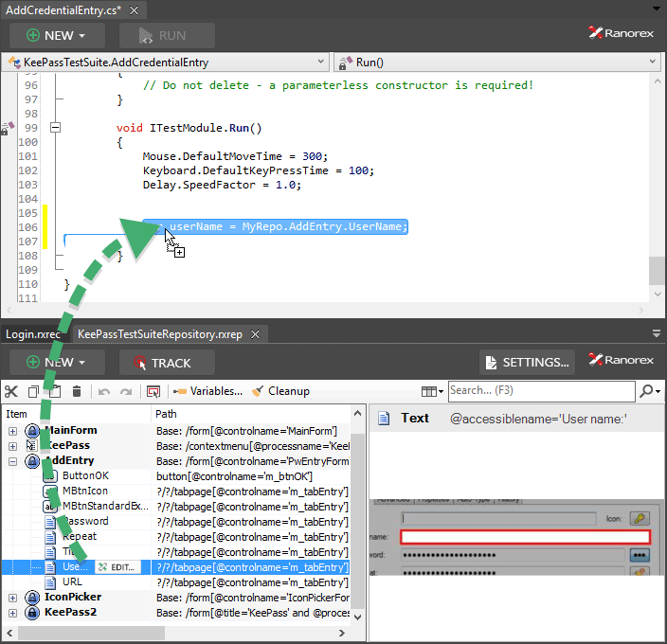
Task: Select the MBtnIcon repository item
Action: coord(85,491)
